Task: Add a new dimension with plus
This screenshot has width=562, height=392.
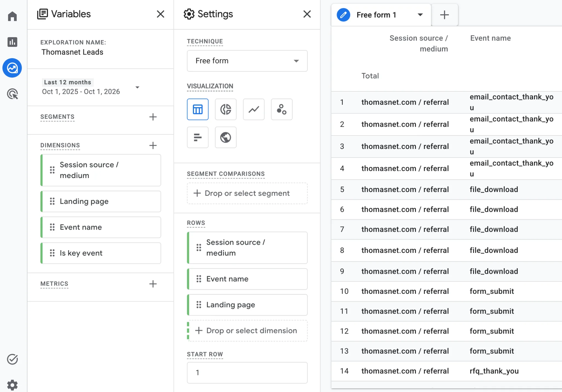Action: [x=153, y=145]
